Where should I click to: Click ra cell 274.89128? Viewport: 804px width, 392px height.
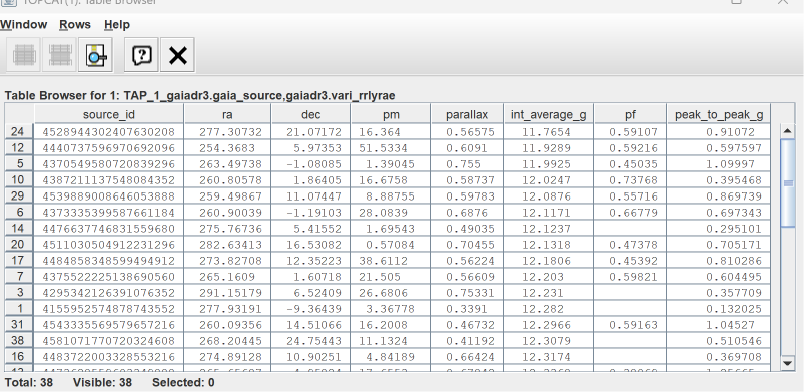coord(227,357)
